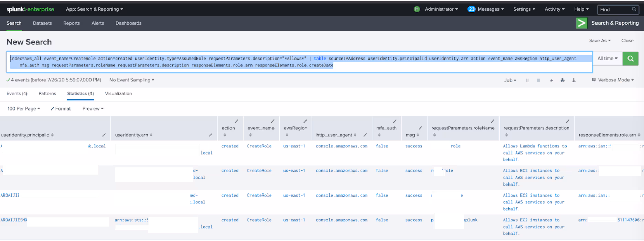Open the Save As menu
This screenshot has height=241, width=644.
[x=600, y=41]
